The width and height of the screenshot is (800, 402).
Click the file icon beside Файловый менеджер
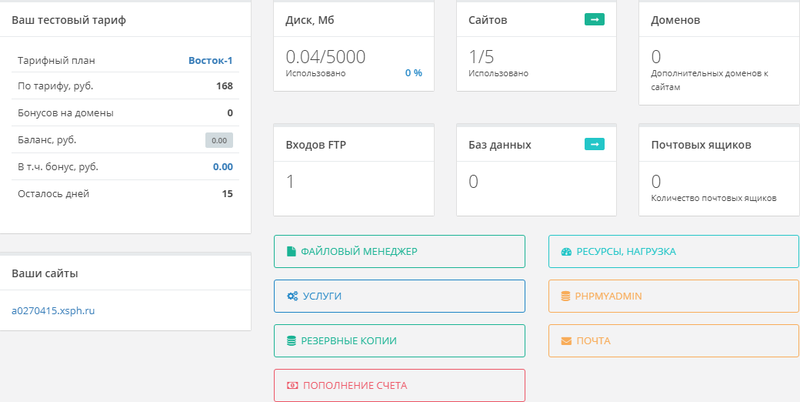[x=291, y=251]
